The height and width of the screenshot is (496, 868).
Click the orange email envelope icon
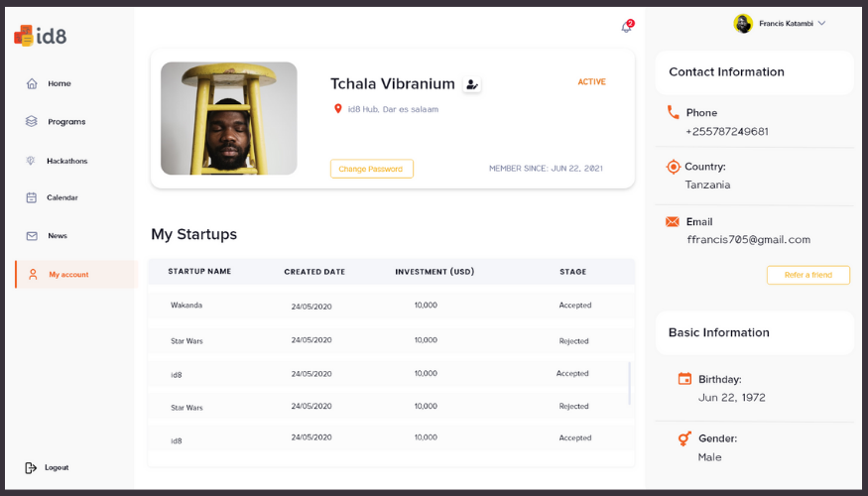[672, 222]
